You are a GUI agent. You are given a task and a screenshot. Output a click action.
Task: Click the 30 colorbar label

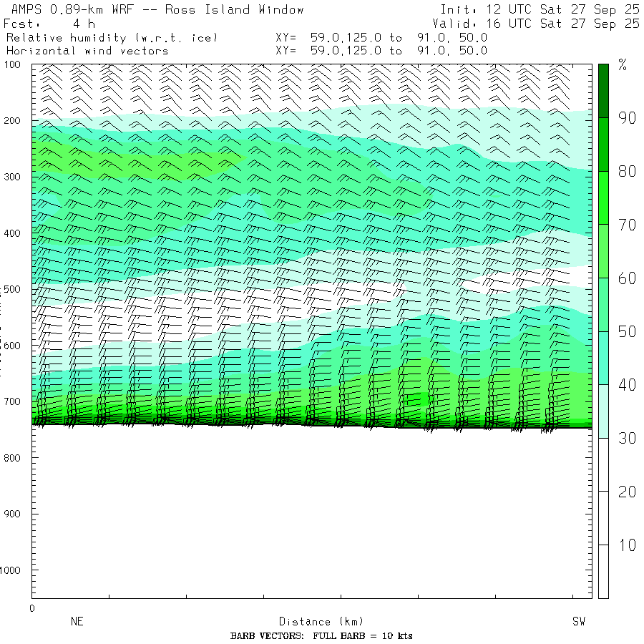coord(627,439)
